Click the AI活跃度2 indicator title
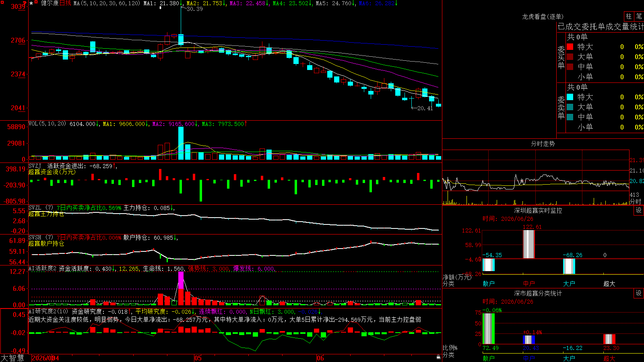This screenshot has height=362, width=644. [x=43, y=268]
